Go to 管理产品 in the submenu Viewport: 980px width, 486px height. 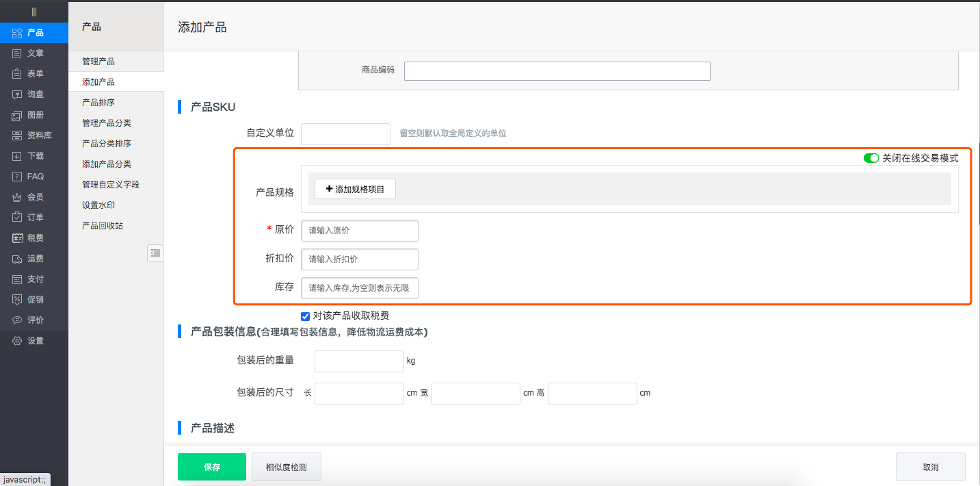click(x=98, y=62)
